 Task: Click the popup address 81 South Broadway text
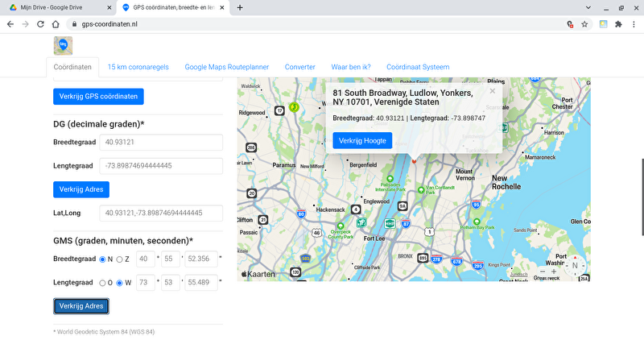pyautogui.click(x=402, y=97)
